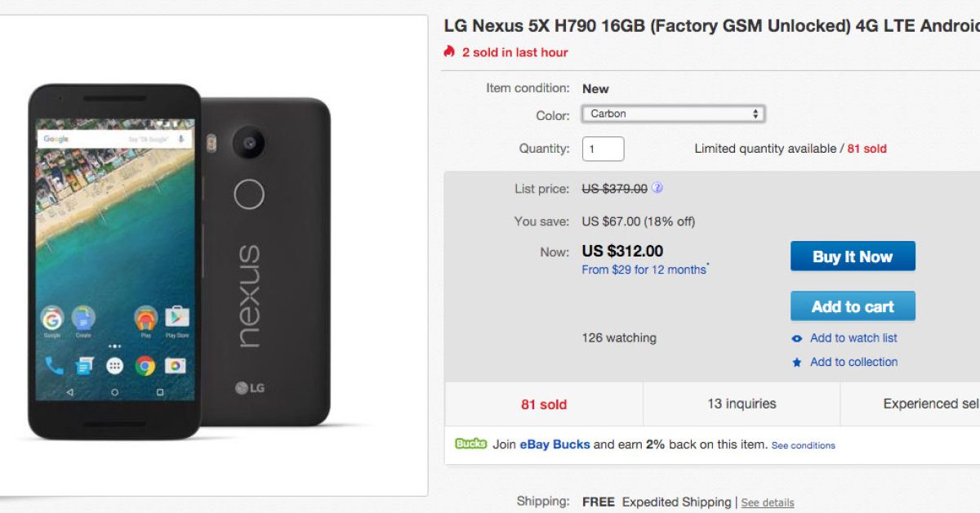Click Add to watch list link
The width and height of the screenshot is (980, 513).
[853, 338]
